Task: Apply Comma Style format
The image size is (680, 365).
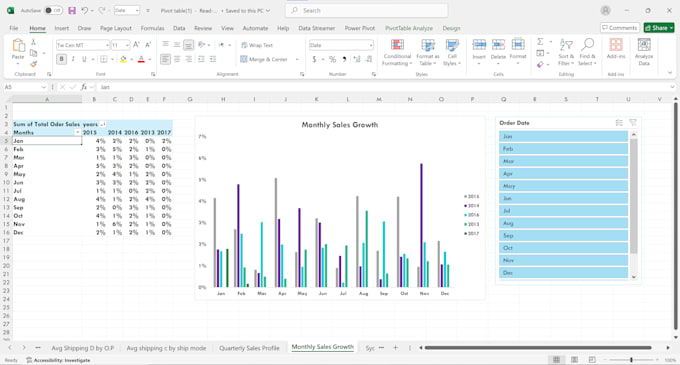Action: pos(344,59)
